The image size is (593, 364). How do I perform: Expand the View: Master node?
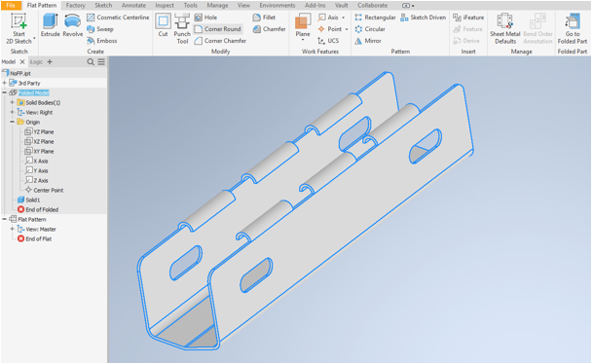coord(12,229)
